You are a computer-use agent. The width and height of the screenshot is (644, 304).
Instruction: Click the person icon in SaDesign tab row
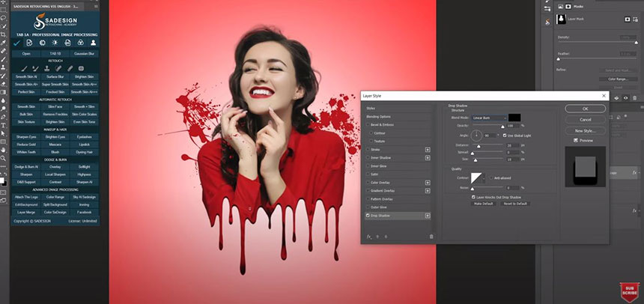pos(94,43)
